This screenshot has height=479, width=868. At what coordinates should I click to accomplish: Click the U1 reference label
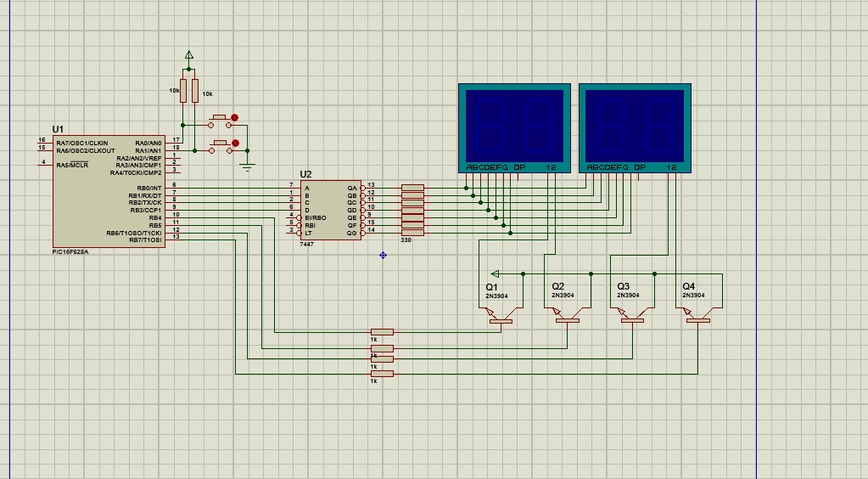(x=58, y=129)
